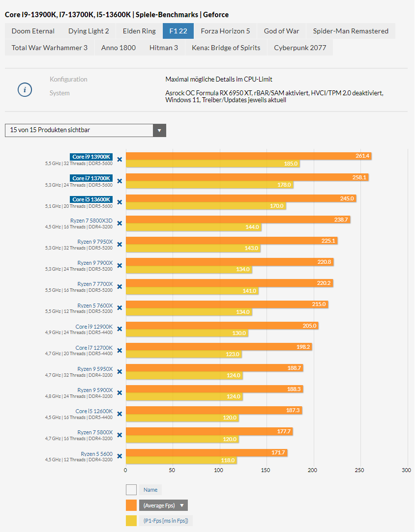Viewport: 416px width, 532px height.
Task: Open the Spider-Man Remastered tab
Action: click(x=351, y=31)
